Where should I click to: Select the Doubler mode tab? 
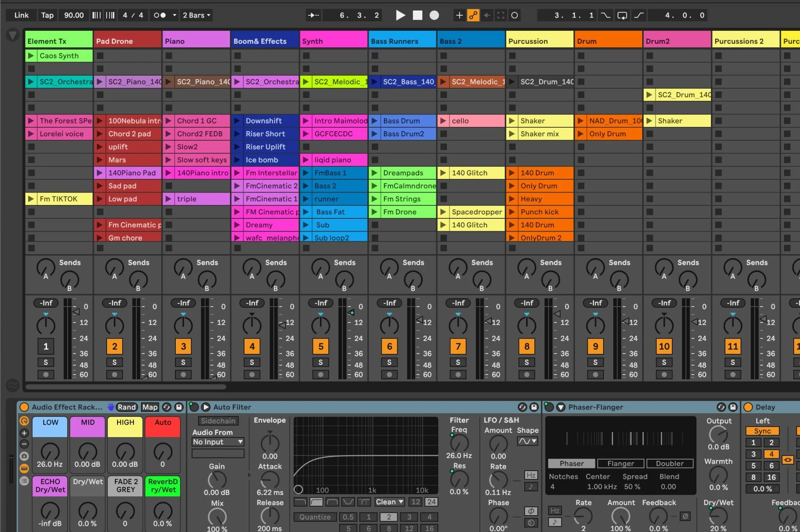point(670,464)
